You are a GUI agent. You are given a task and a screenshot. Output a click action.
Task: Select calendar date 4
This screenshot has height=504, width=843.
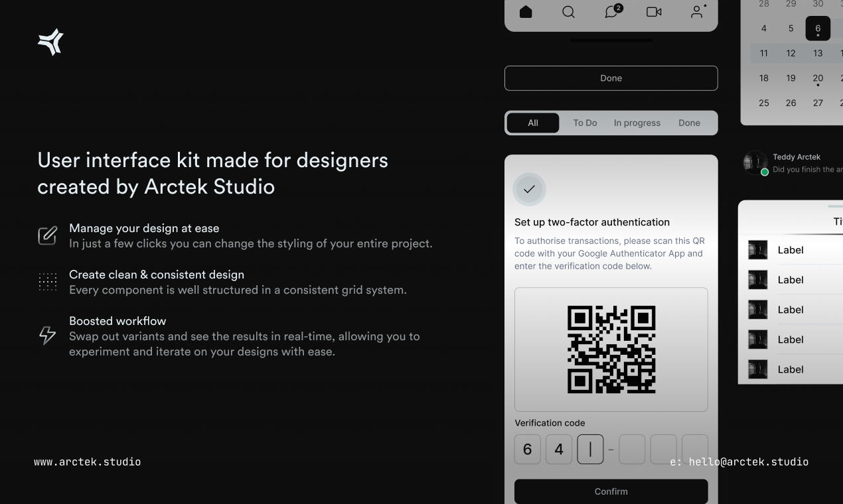(764, 29)
